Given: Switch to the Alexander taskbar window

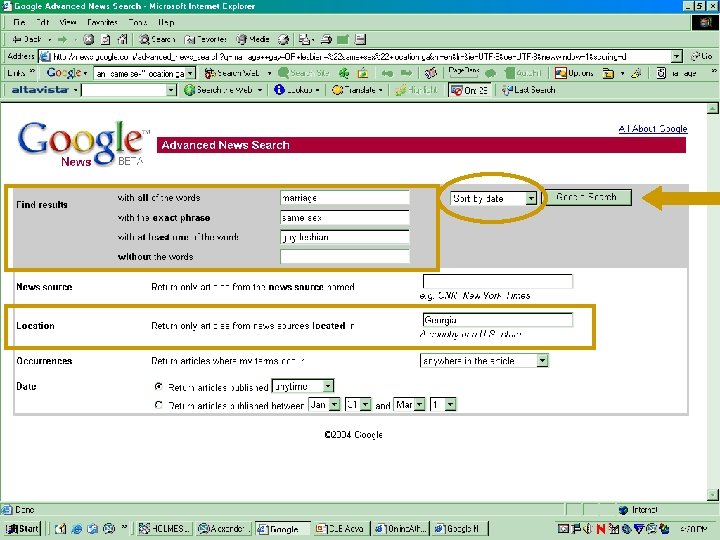Looking at the screenshot, I should coord(224,529).
